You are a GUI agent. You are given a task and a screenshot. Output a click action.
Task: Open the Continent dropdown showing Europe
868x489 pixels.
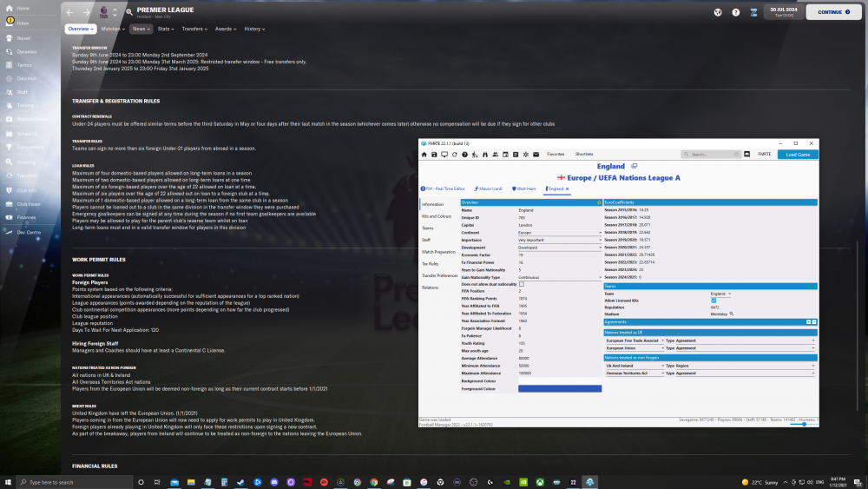559,233
